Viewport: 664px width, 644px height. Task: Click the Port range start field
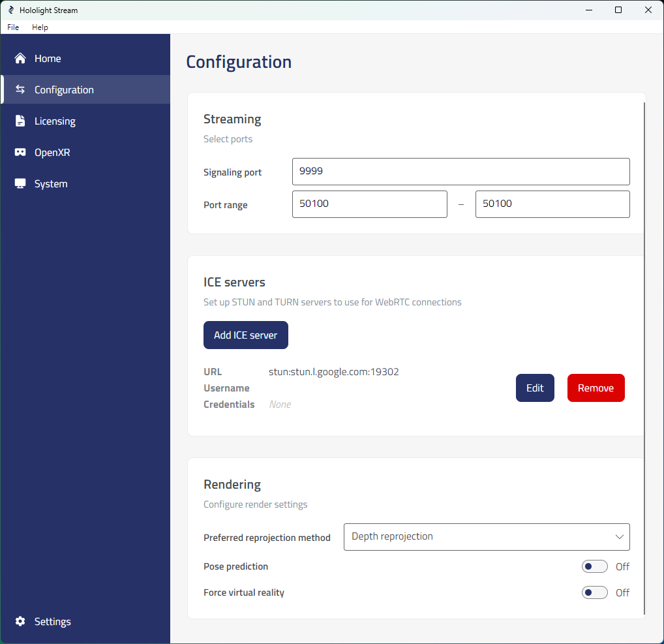370,204
